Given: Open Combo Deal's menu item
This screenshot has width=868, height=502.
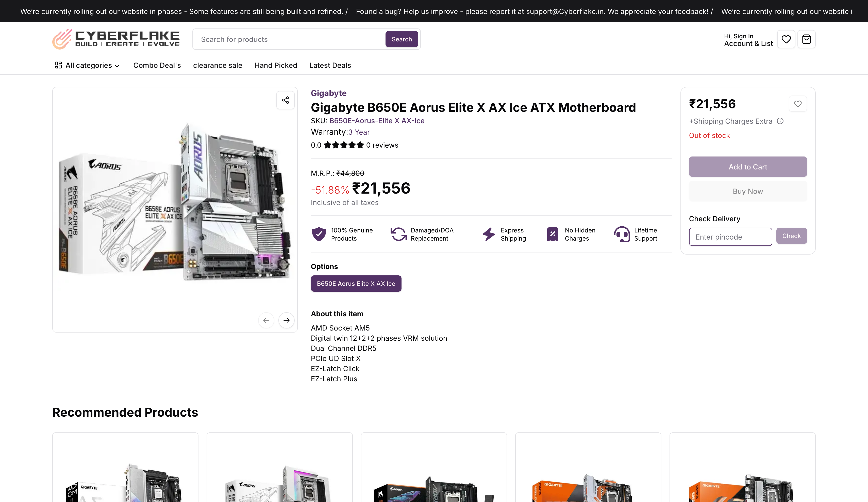Looking at the screenshot, I should 157,66.
